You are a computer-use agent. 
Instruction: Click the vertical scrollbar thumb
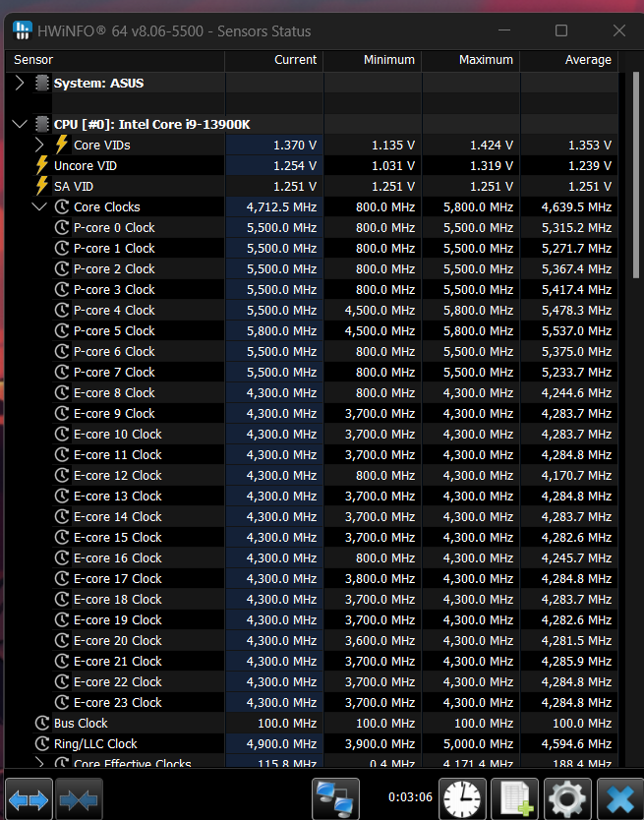pyautogui.click(x=635, y=176)
